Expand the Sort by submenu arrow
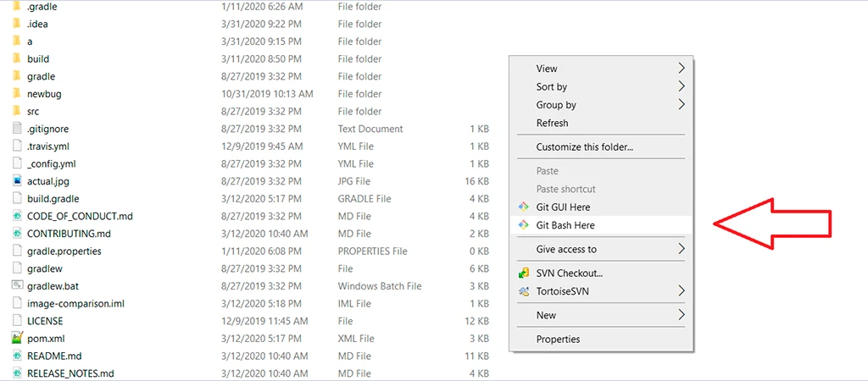The height and width of the screenshot is (381, 868). (x=682, y=86)
